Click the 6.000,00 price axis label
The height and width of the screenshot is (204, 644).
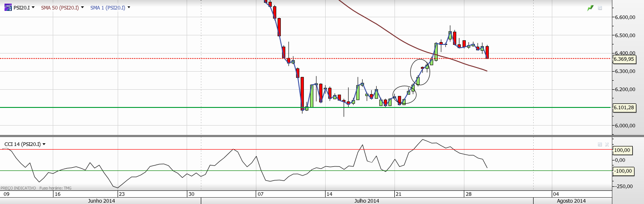[624, 126]
